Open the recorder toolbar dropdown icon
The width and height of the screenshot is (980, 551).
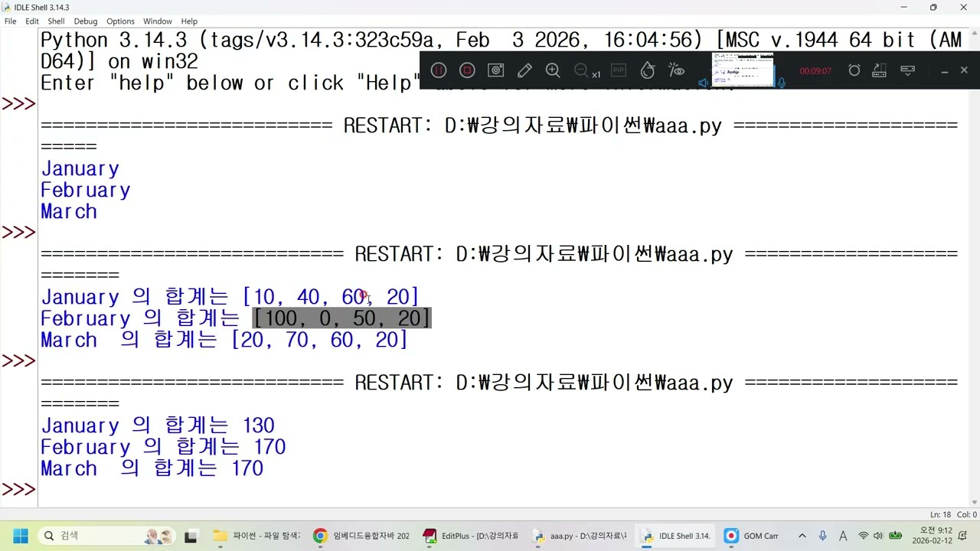tap(908, 70)
